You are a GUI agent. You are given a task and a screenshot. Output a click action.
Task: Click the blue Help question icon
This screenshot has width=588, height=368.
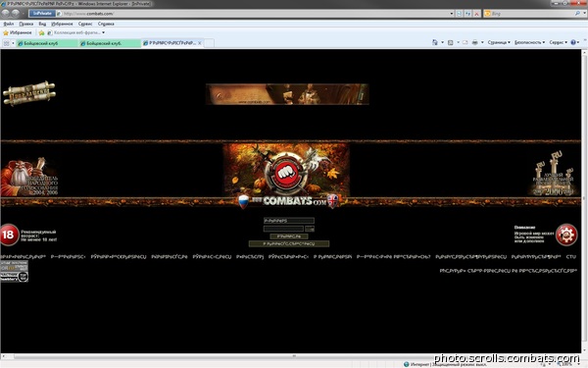573,42
